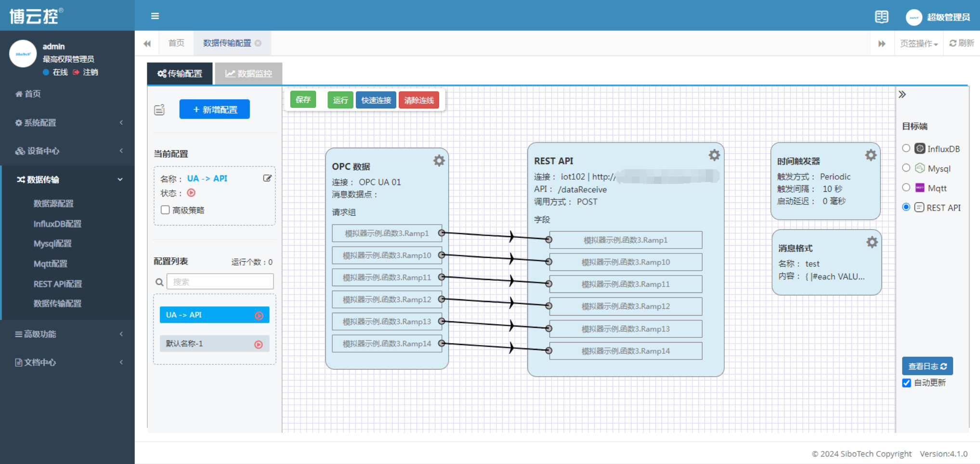Click the 新增配置 button
This screenshot has width=980, height=464.
(215, 109)
